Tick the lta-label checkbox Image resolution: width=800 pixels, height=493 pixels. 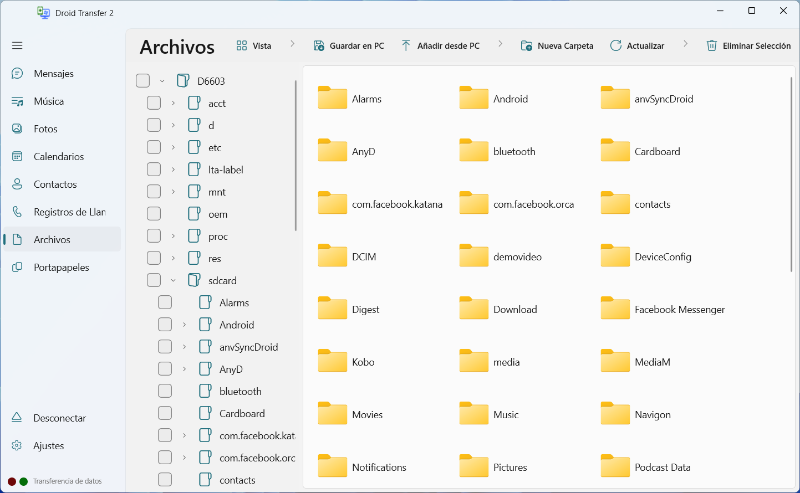pyautogui.click(x=154, y=169)
